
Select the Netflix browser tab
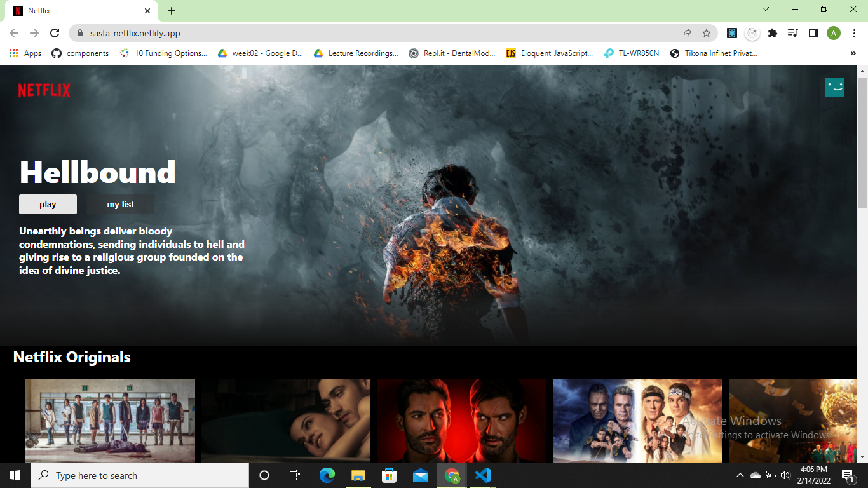pyautogui.click(x=81, y=11)
